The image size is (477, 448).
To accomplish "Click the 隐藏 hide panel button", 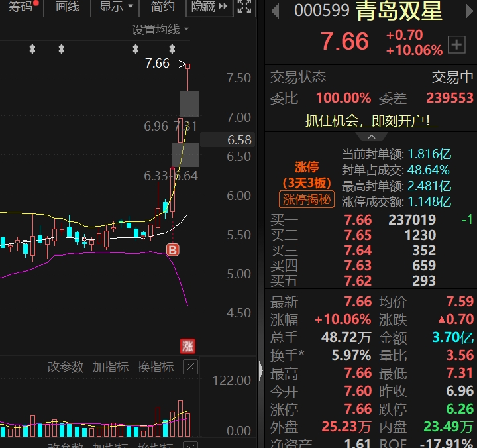I will click(209, 7).
